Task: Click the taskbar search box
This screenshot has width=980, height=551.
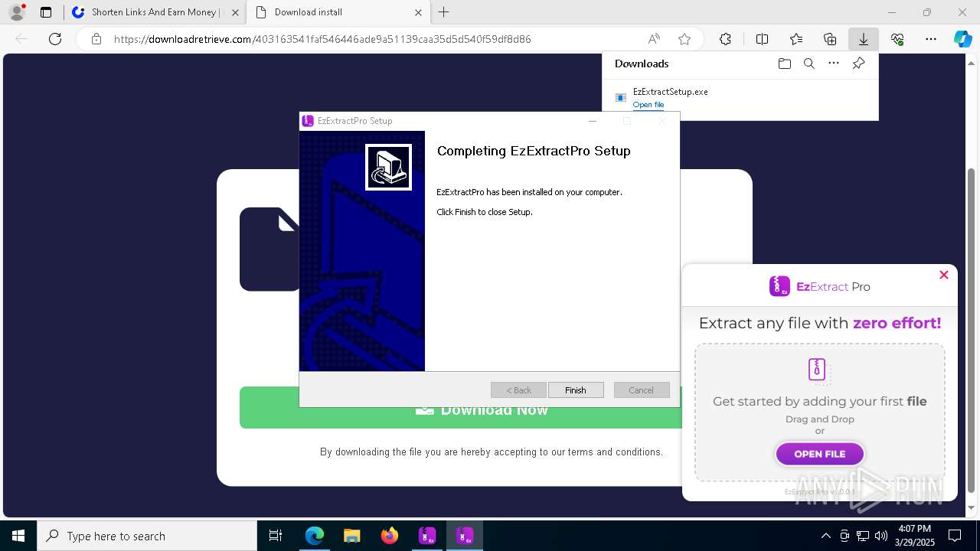Action: pyautogui.click(x=147, y=536)
